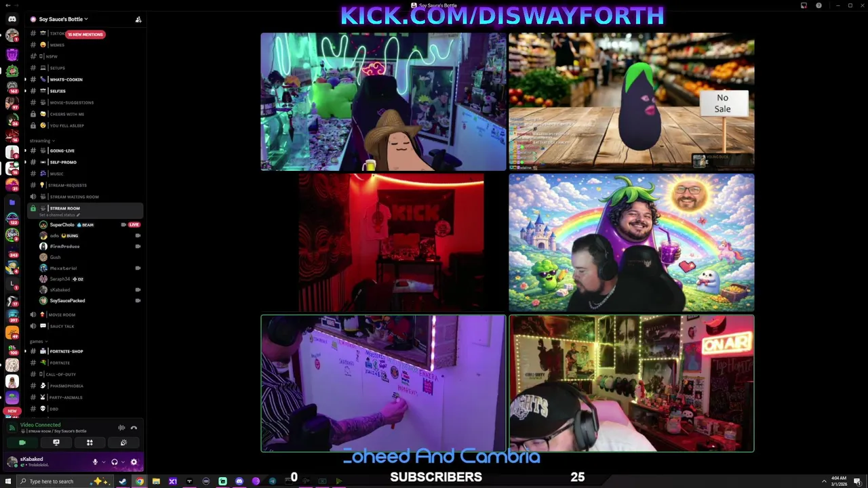Open the soundboard button

tap(123, 443)
